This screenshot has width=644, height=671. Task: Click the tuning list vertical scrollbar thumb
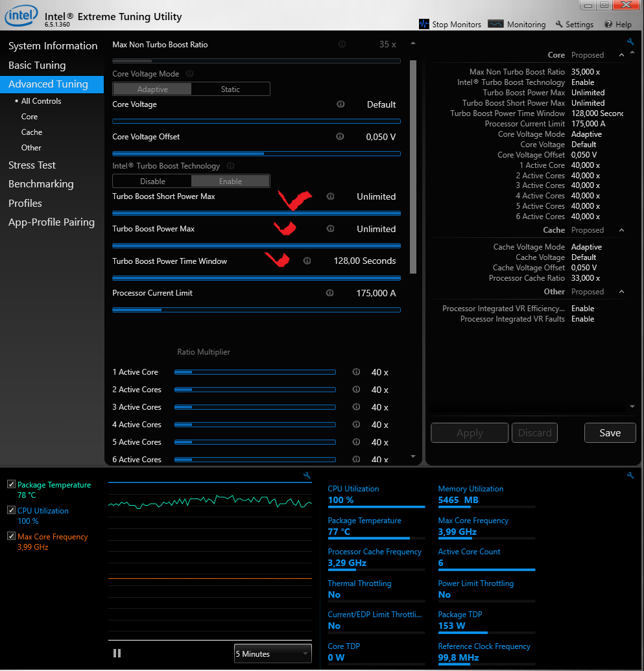tap(413, 167)
